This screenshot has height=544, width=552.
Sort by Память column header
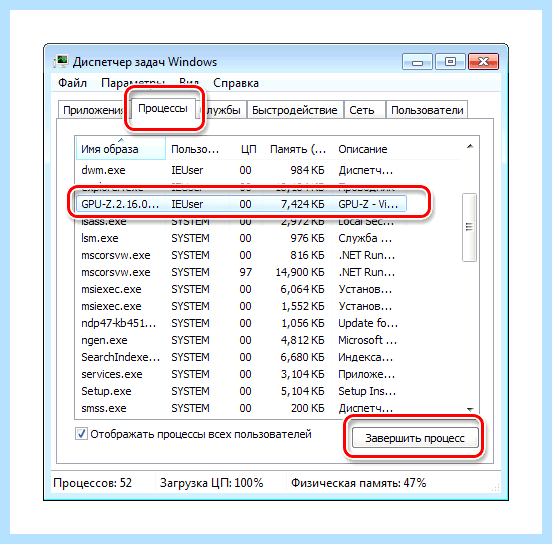pyautogui.click(x=298, y=149)
